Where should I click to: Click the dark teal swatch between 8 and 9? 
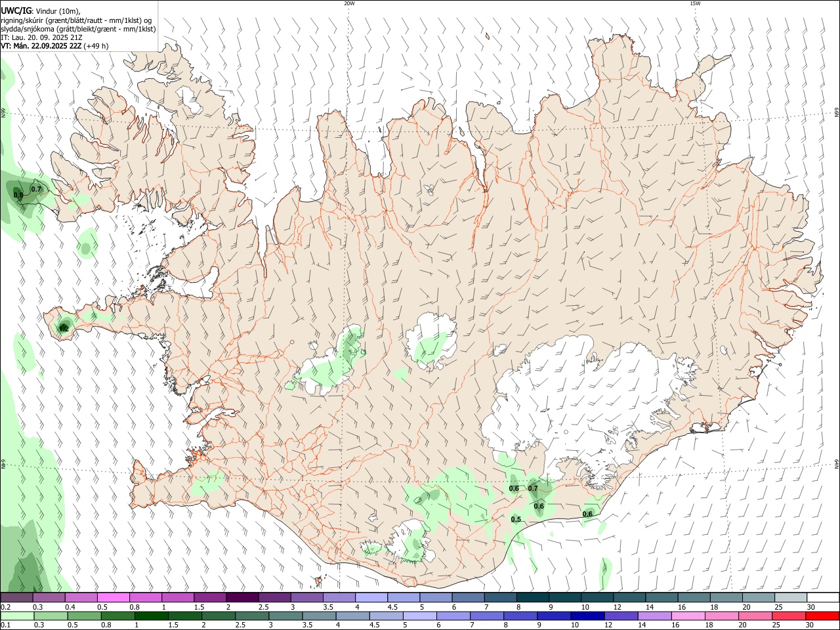[x=532, y=597]
